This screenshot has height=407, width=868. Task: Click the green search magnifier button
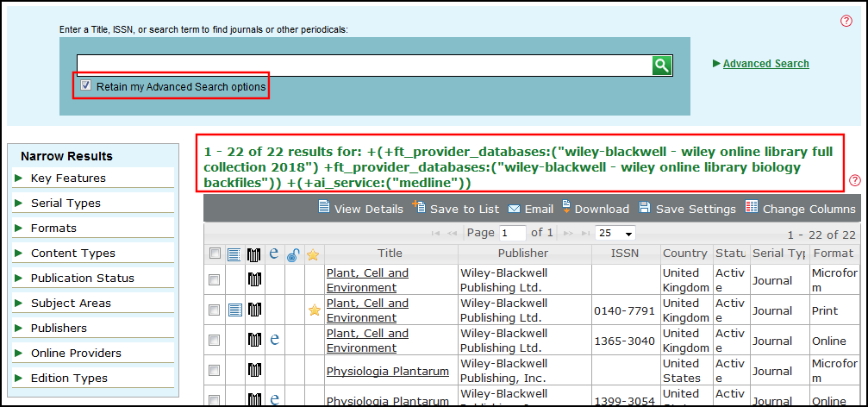pos(661,65)
